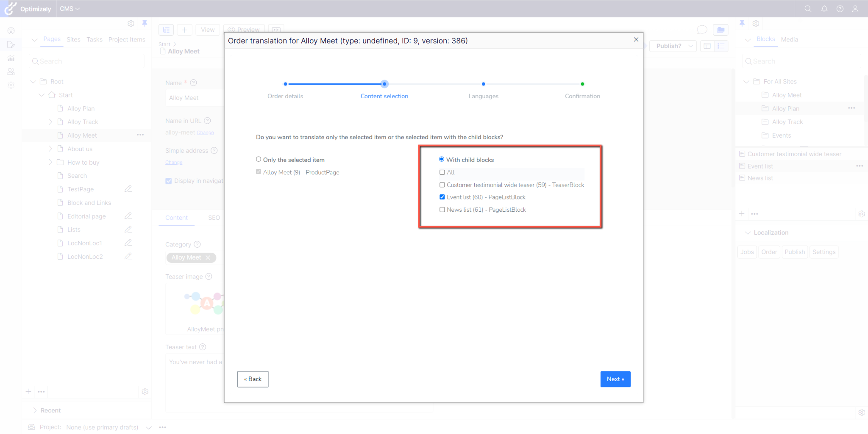Click the plus add-content toolbar icon
The height and width of the screenshot is (434, 868).
pos(184,30)
